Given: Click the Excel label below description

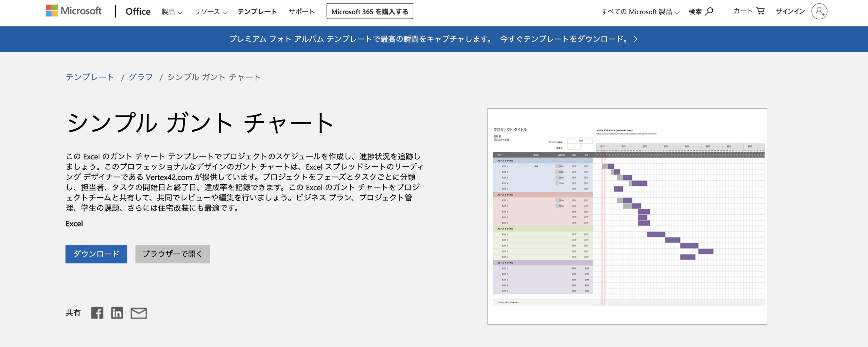Looking at the screenshot, I should (74, 223).
